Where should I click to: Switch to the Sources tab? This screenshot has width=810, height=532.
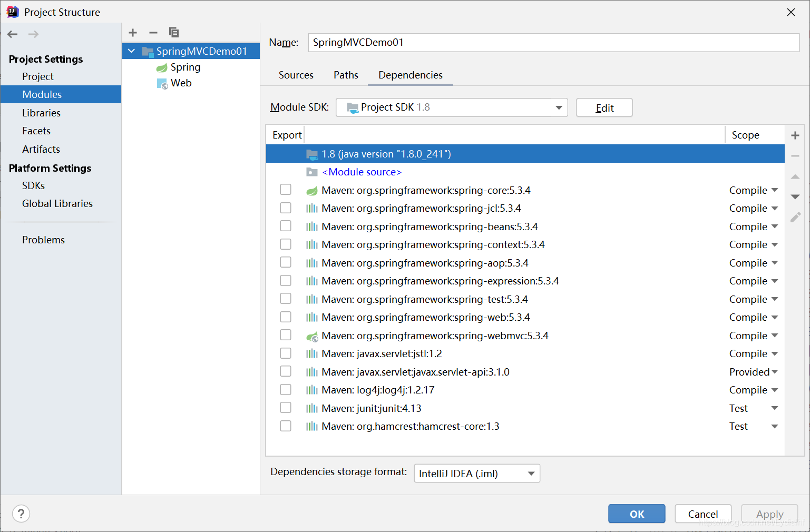coord(296,75)
